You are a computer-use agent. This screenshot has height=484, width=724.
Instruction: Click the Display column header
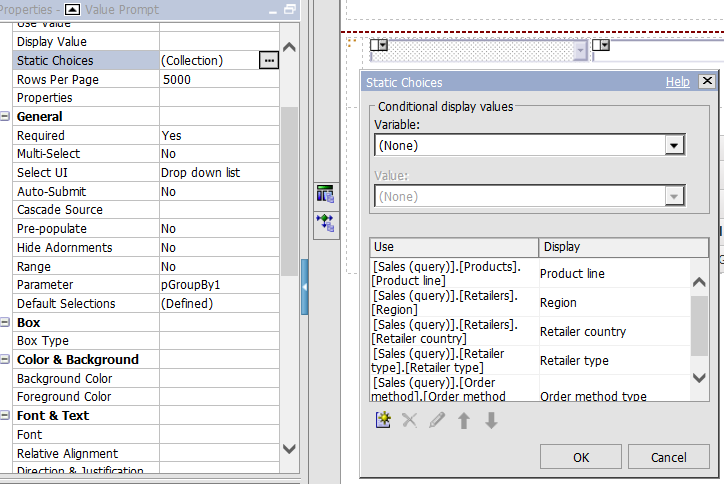point(623,247)
